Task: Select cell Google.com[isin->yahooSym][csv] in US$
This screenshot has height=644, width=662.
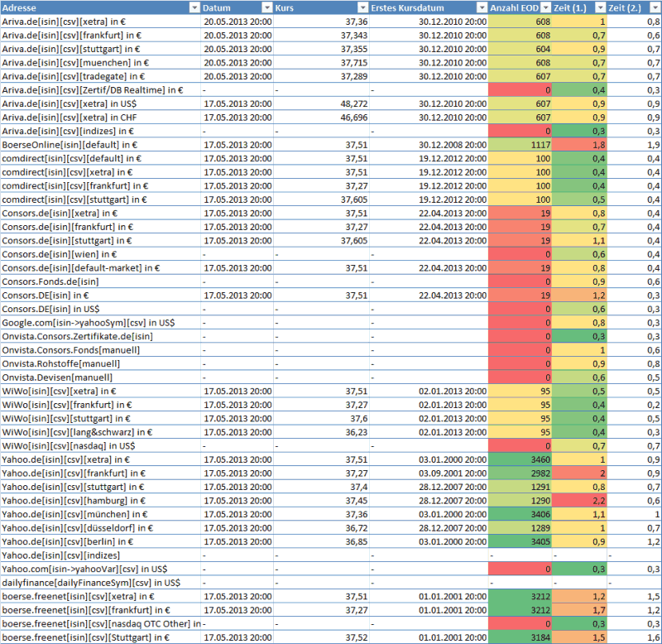Action: (x=100, y=323)
